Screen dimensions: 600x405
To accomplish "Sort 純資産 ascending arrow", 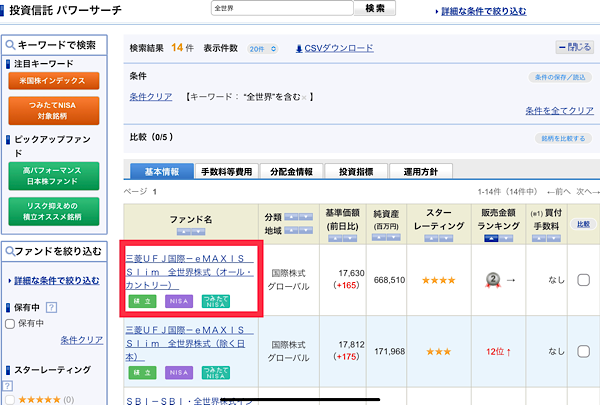I will 378,238.
